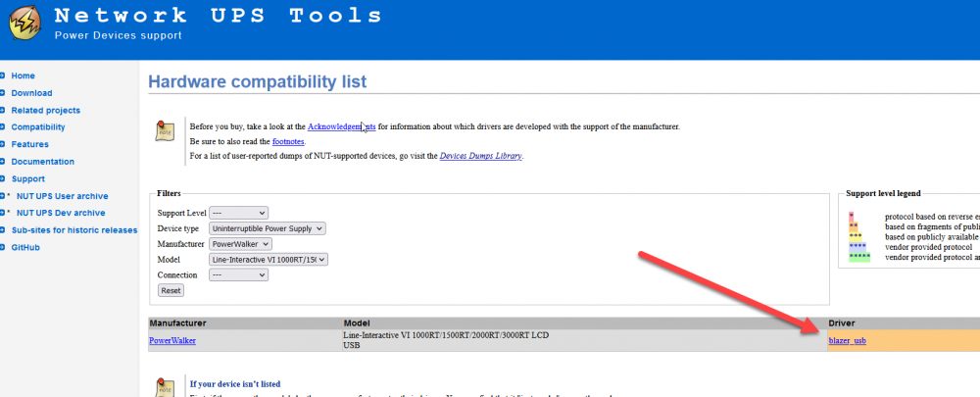Open NUT UPS Dev archive link
Viewport: 980px width, 397px height.
click(x=61, y=213)
